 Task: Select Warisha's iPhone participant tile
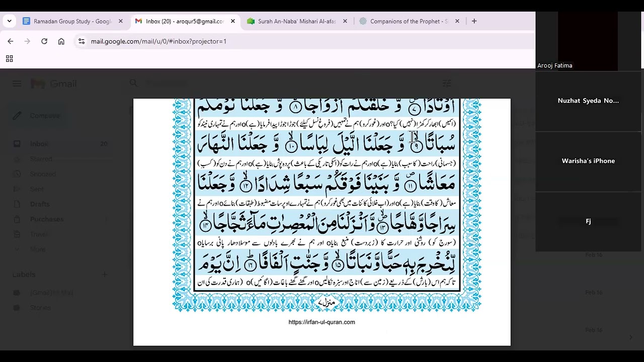click(588, 161)
